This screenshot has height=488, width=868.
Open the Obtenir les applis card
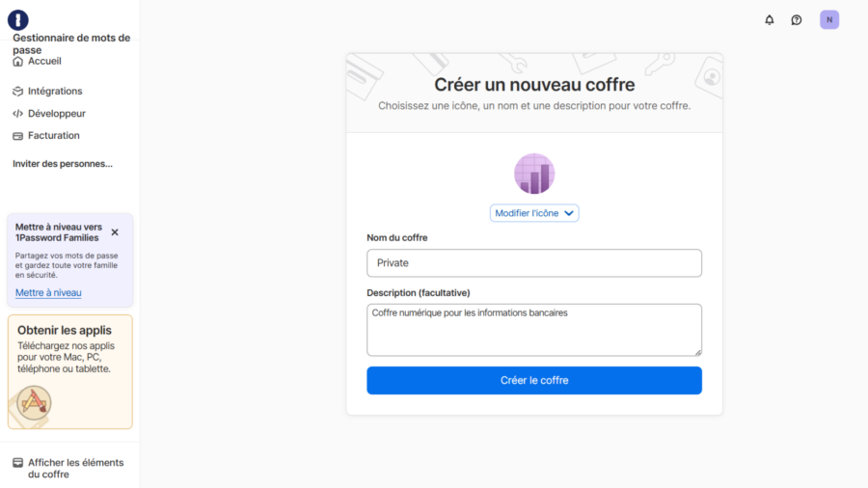(70, 372)
